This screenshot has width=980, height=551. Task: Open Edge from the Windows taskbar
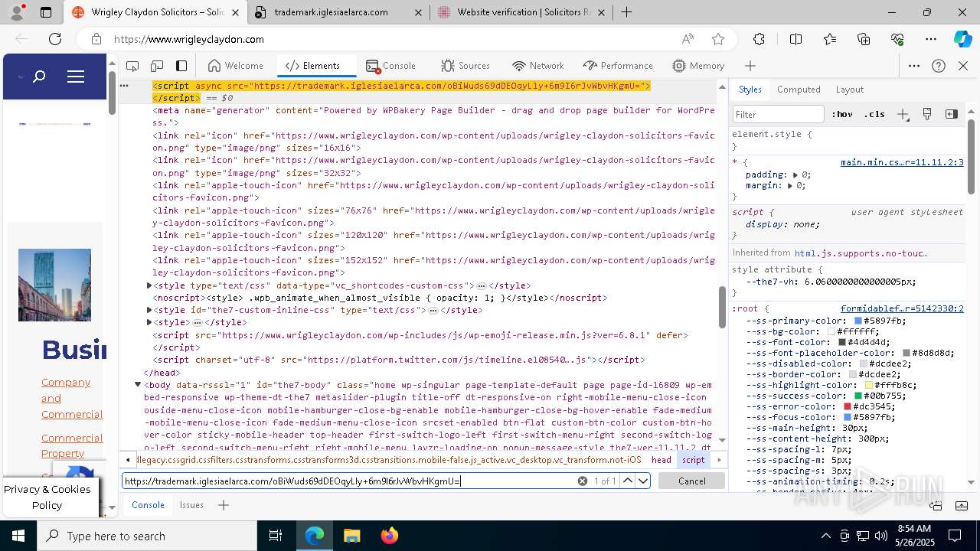click(315, 536)
